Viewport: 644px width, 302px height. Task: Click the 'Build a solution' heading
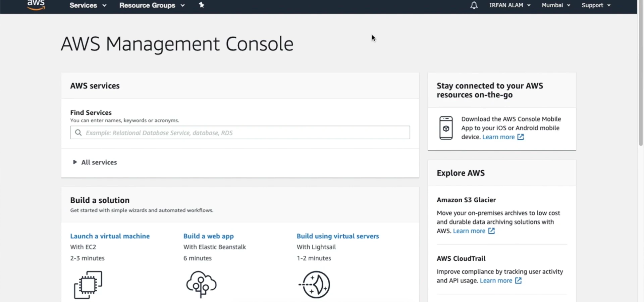click(100, 200)
